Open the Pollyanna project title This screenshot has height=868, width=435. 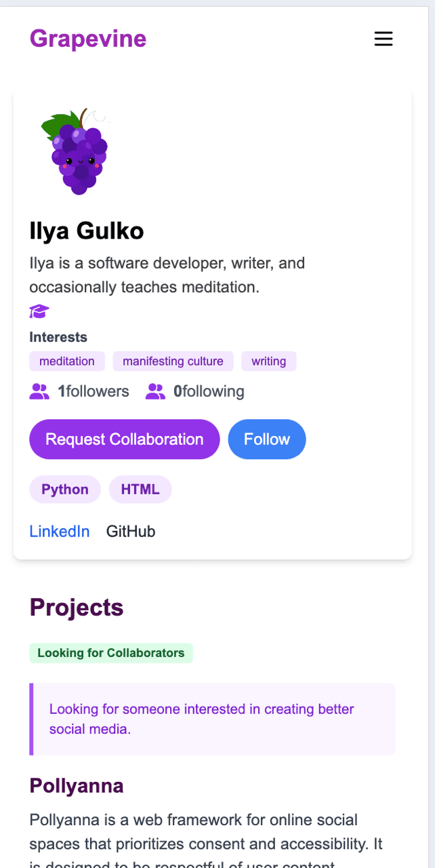[77, 786]
